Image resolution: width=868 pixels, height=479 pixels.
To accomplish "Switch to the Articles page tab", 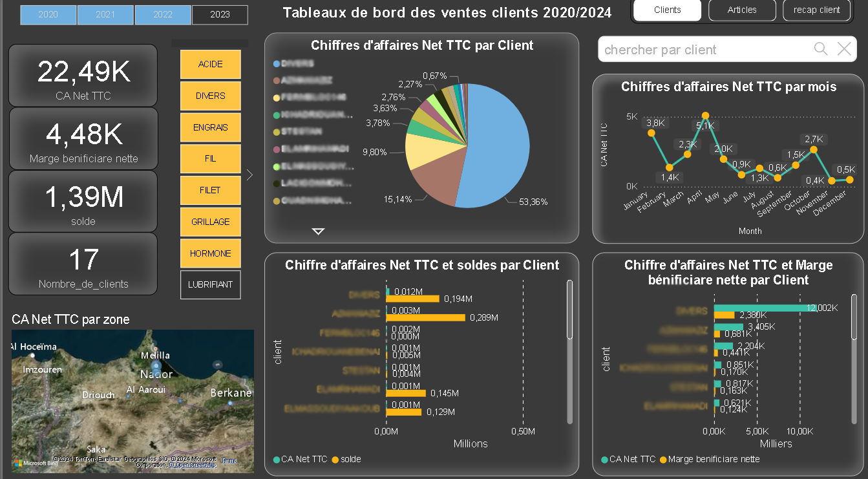I will pos(742,10).
